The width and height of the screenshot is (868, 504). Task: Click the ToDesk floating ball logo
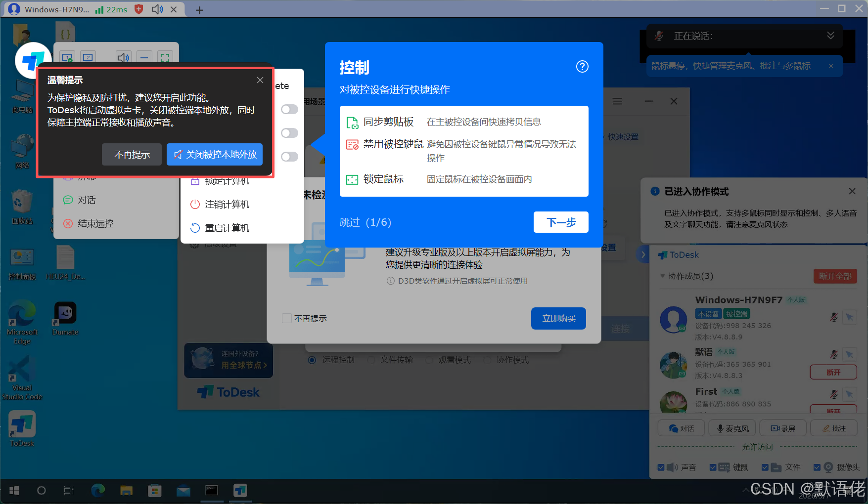(x=33, y=60)
